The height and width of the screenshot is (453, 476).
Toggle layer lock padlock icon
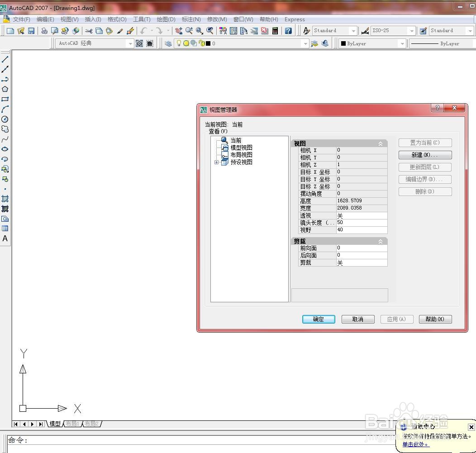tap(202, 43)
